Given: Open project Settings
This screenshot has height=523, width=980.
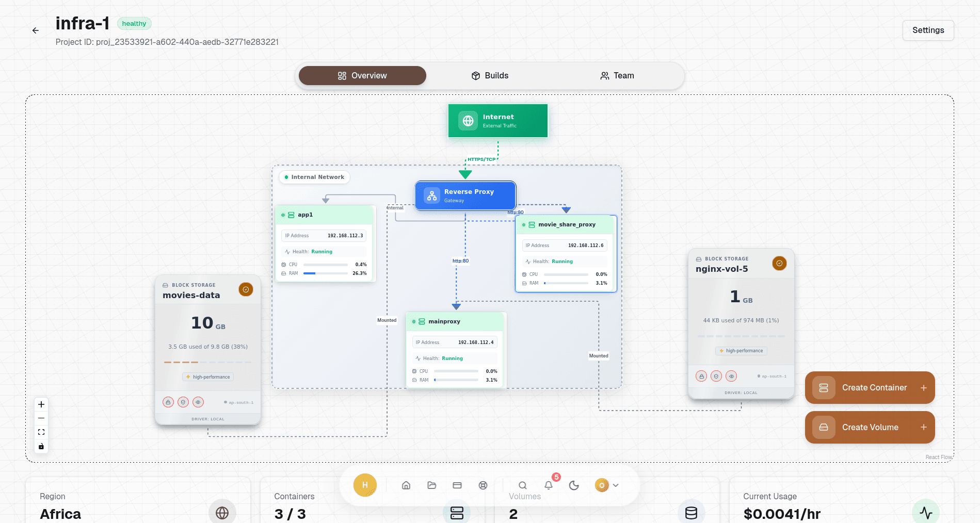Looking at the screenshot, I should pyautogui.click(x=928, y=30).
